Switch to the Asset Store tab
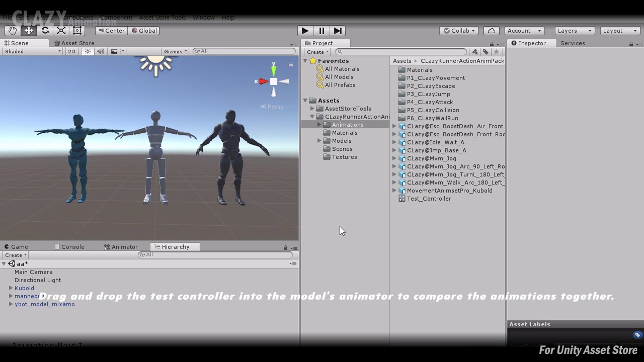This screenshot has height=362, width=644. click(74, 43)
